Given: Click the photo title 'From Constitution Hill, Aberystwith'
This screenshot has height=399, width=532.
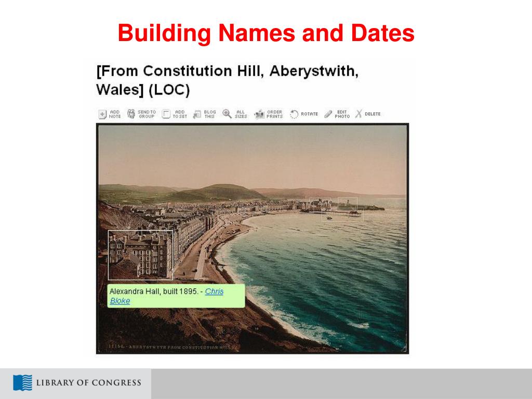Looking at the screenshot, I should tap(228, 81).
